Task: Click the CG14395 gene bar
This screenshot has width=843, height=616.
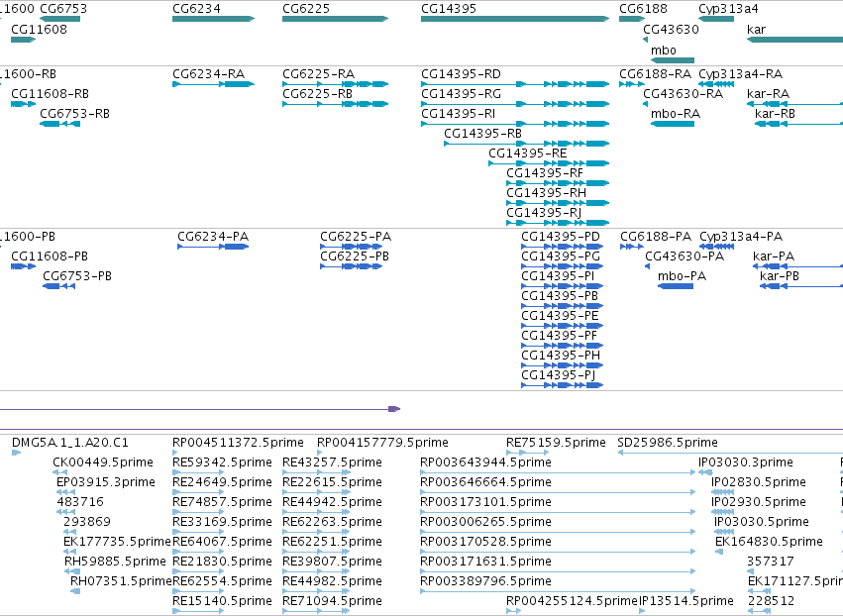Action: [x=515, y=19]
